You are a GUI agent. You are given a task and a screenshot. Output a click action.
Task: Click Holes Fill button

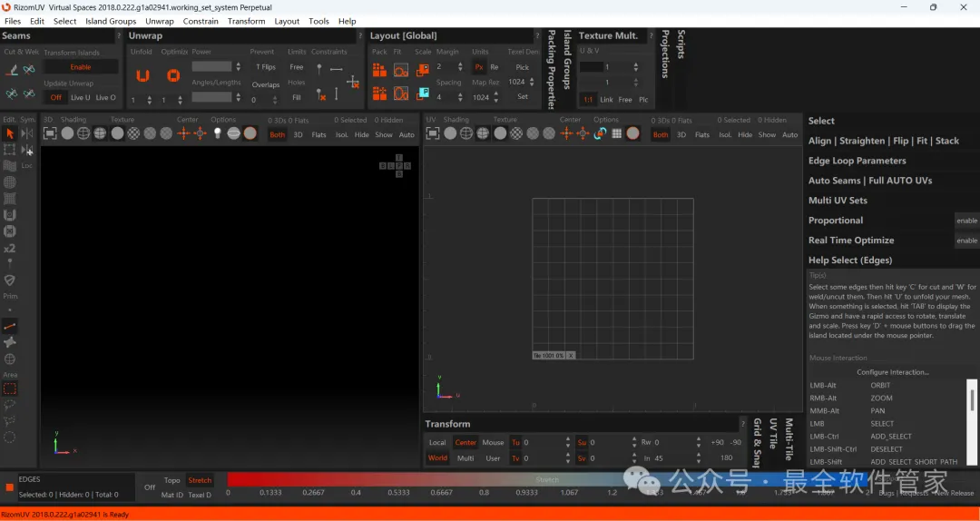(x=296, y=97)
